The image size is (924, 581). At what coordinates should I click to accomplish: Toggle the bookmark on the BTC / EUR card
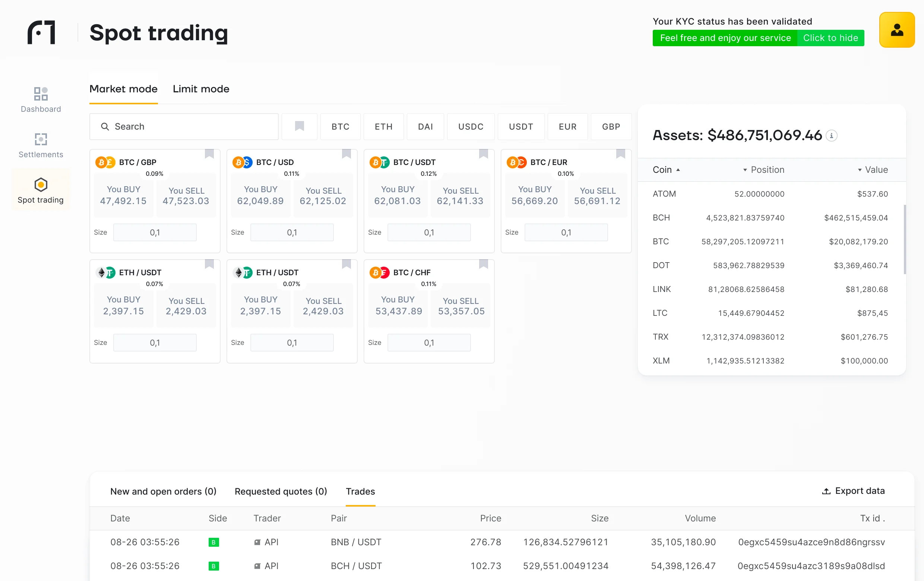point(621,153)
